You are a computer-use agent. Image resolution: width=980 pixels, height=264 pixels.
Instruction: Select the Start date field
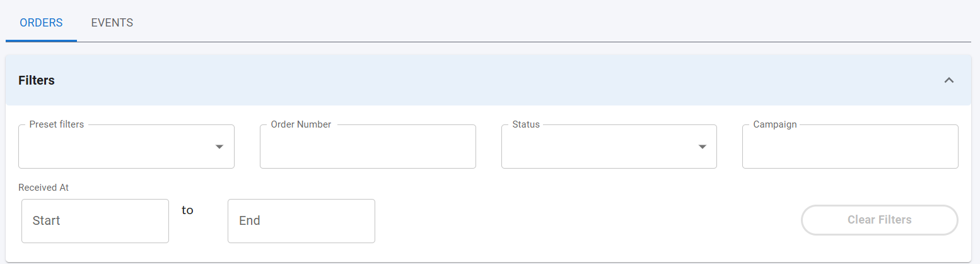pyautogui.click(x=95, y=221)
